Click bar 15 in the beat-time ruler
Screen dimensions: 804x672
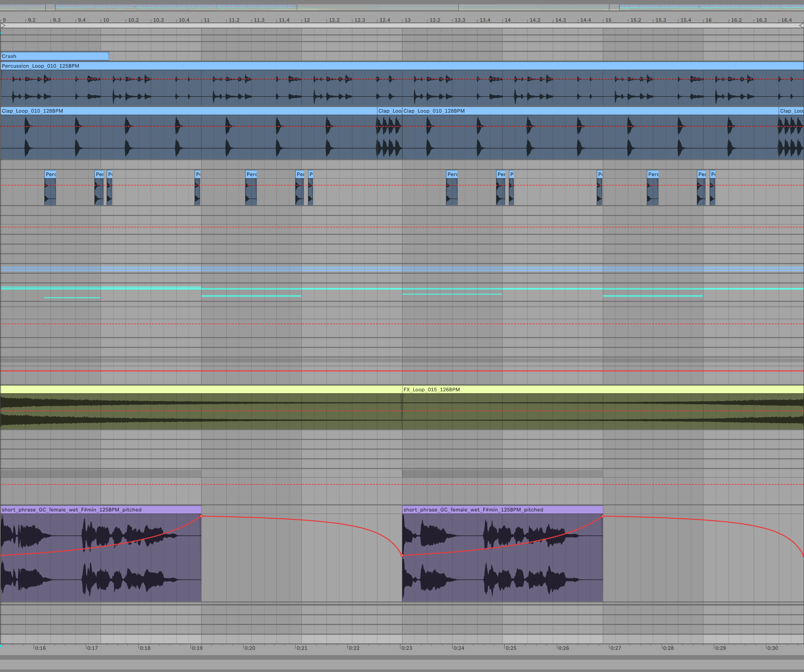608,20
